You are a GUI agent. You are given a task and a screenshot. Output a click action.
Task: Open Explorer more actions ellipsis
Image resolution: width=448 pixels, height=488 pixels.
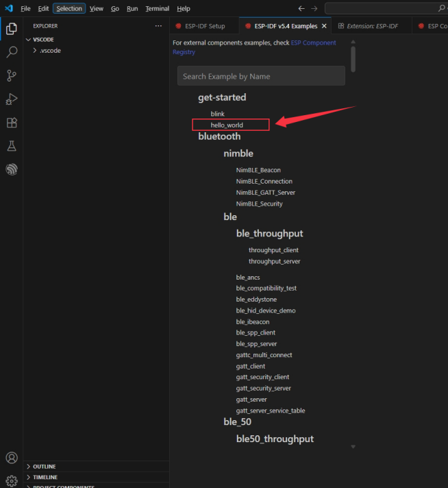point(158,26)
